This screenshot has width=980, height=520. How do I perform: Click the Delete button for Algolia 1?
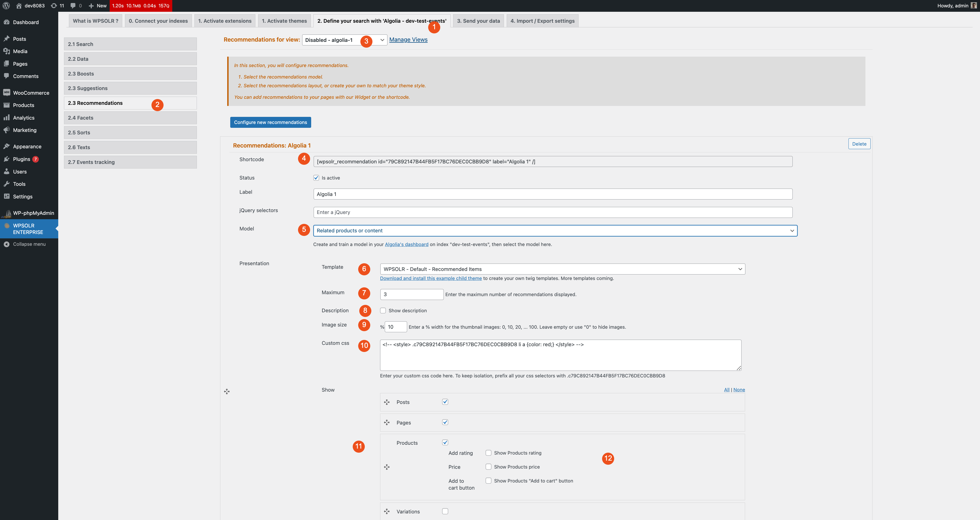[x=859, y=144]
